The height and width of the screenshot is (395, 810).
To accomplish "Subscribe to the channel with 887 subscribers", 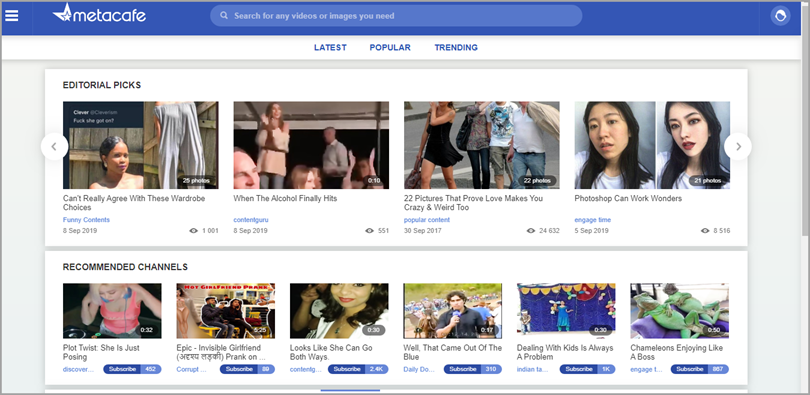I will [699, 369].
